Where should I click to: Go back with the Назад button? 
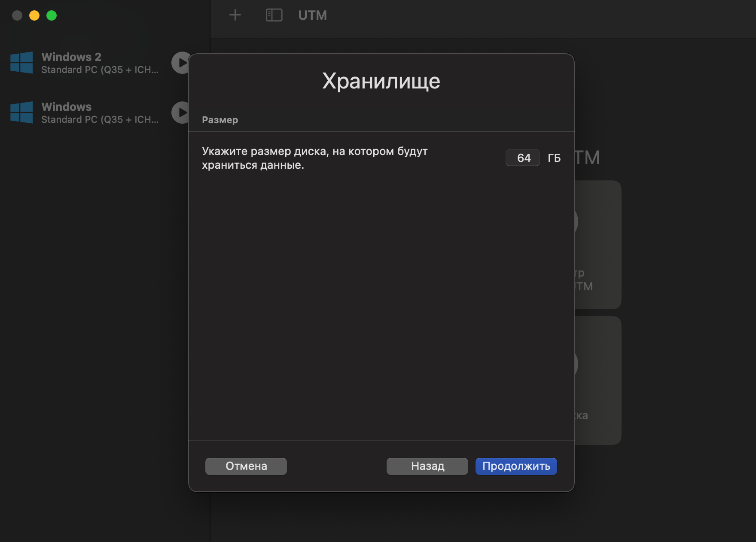[427, 466]
